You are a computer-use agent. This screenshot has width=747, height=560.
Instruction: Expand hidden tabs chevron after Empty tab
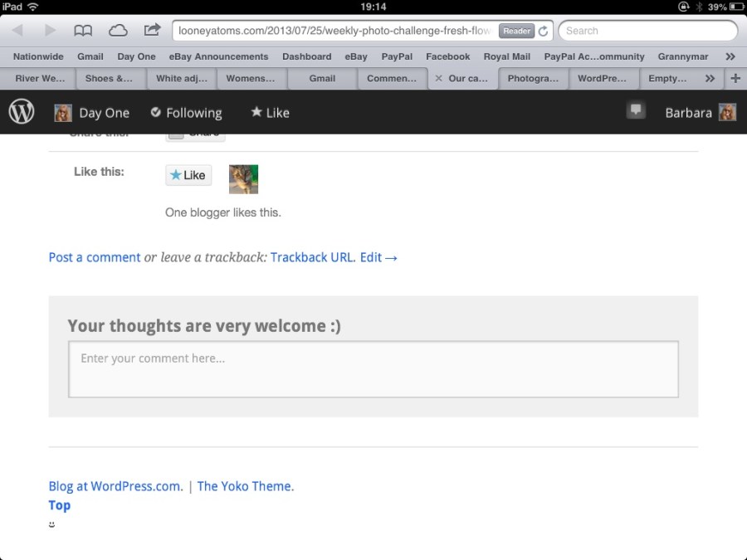710,78
